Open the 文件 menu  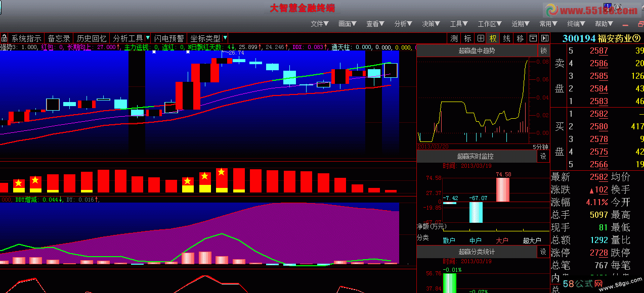click(x=319, y=24)
